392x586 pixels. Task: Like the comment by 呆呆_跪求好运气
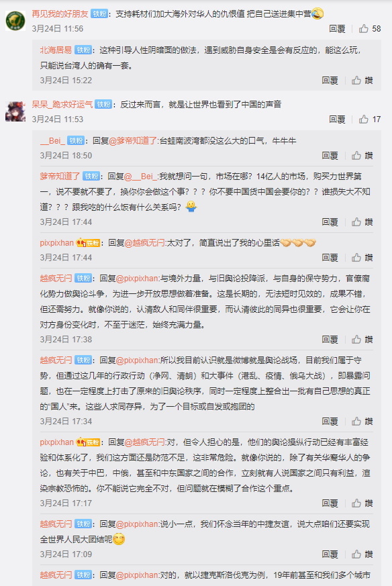pos(370,119)
